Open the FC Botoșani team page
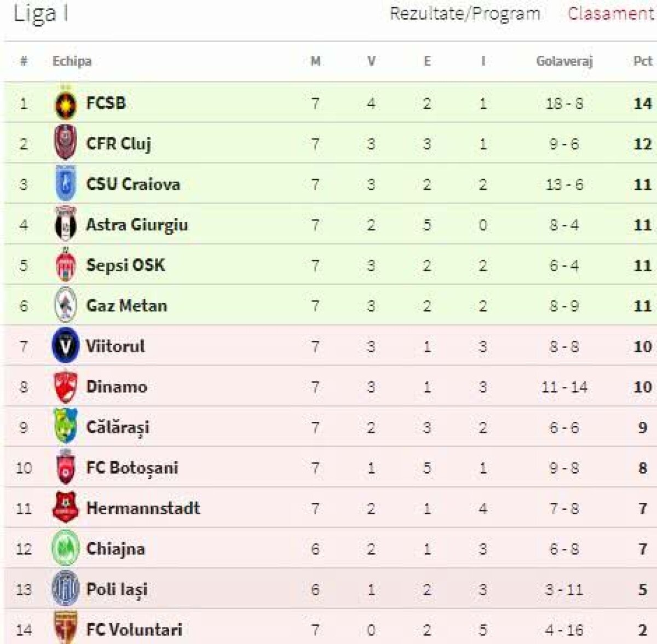 pyautogui.click(x=126, y=467)
